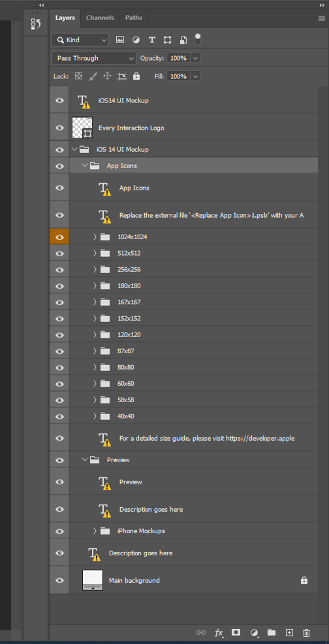Open the Layers panel options menu
This screenshot has width=329, height=644.
322,18
